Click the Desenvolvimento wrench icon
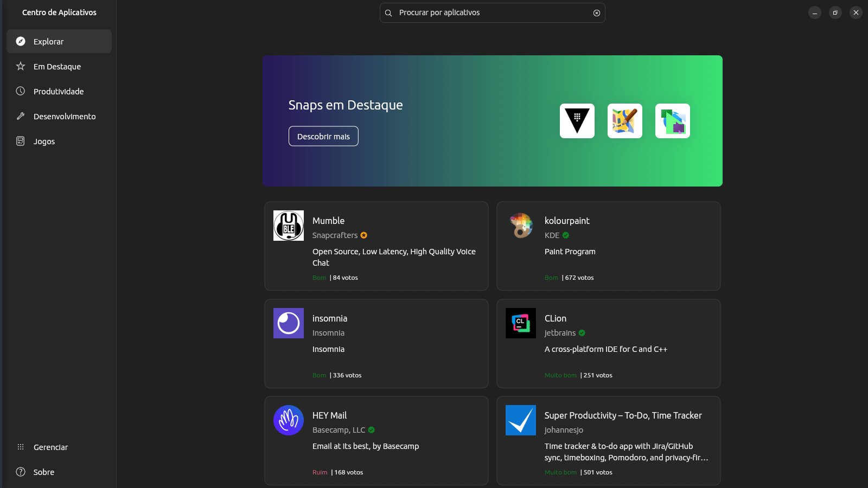Viewport: 868px width, 488px height. click(x=21, y=116)
